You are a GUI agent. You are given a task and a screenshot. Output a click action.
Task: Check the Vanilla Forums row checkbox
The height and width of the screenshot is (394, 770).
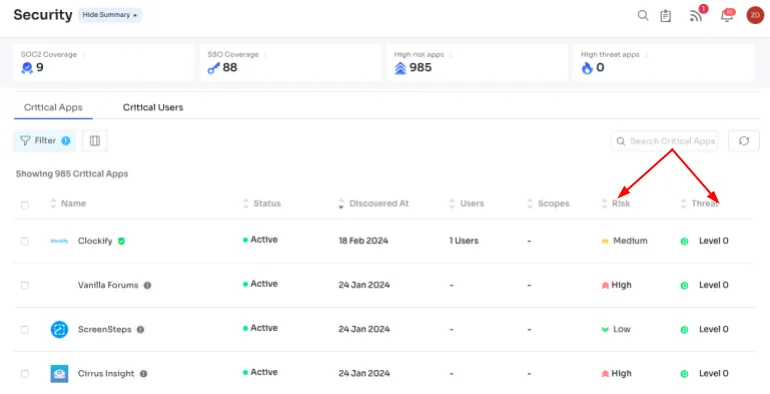pyautogui.click(x=25, y=285)
